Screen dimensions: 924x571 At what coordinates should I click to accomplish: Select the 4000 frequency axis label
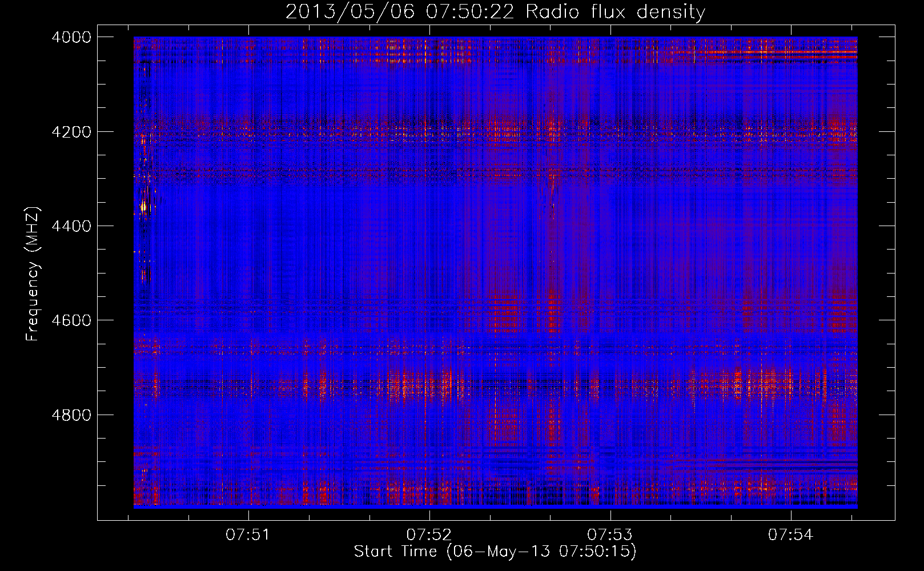(71, 37)
